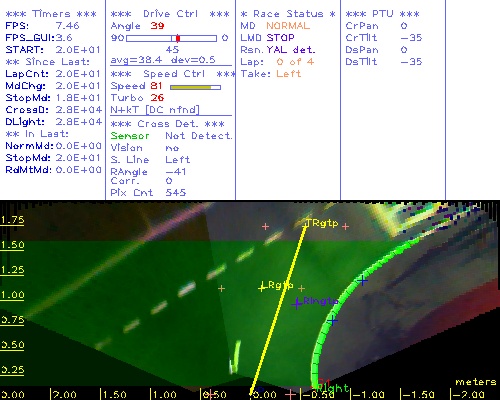
Task: Click the lower blue cross on green curve
Action: pos(332,321)
